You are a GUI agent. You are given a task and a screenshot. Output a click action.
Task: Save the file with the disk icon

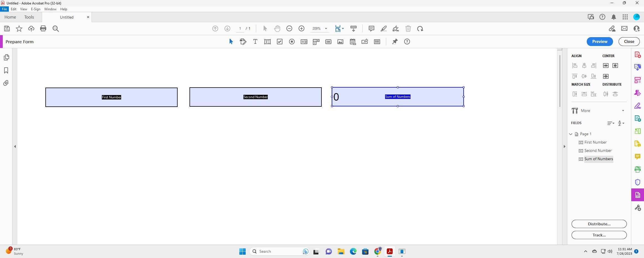coord(7,29)
